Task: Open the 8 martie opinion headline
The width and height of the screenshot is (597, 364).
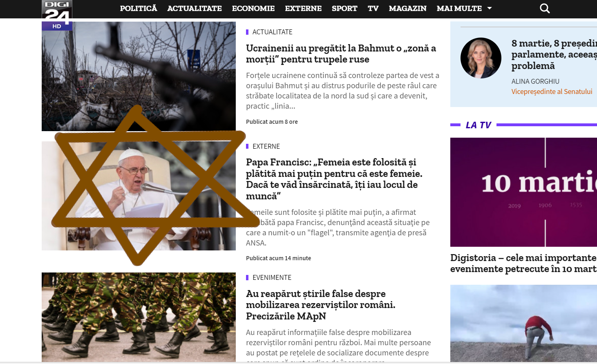Action: click(x=554, y=54)
